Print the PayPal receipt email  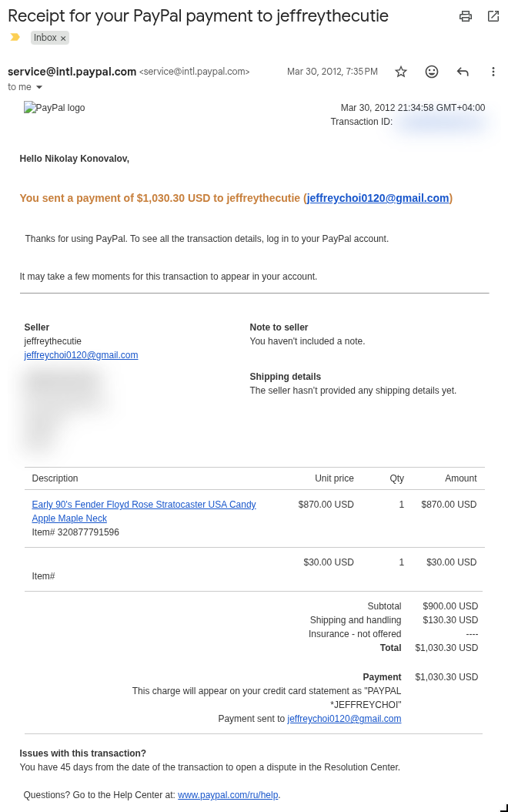[x=466, y=16]
